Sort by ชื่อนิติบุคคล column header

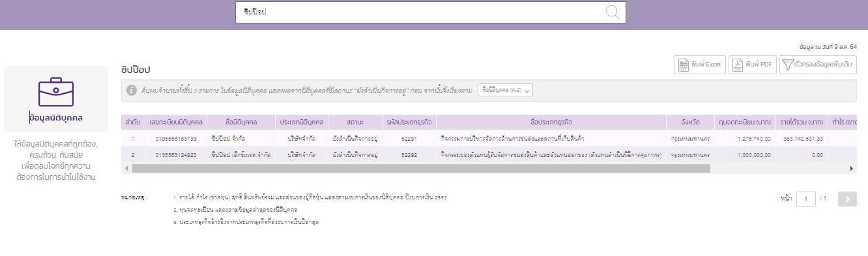coord(241,122)
